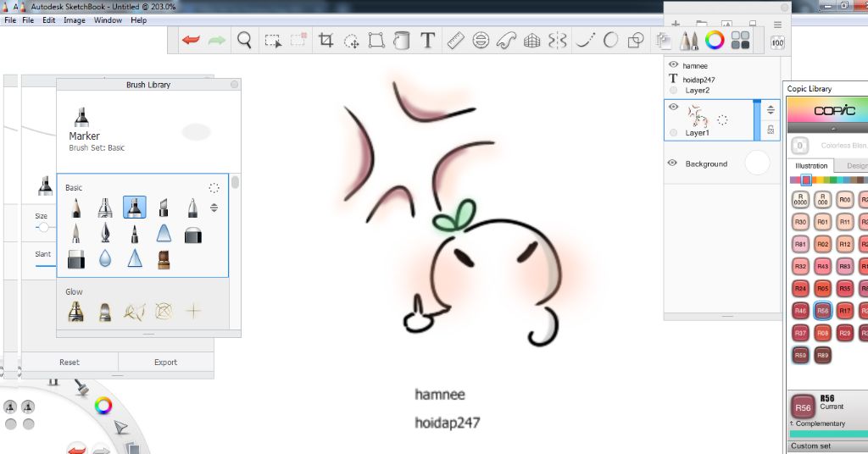Expand the Custom set section
This screenshot has width=868, height=454.
tap(827, 446)
